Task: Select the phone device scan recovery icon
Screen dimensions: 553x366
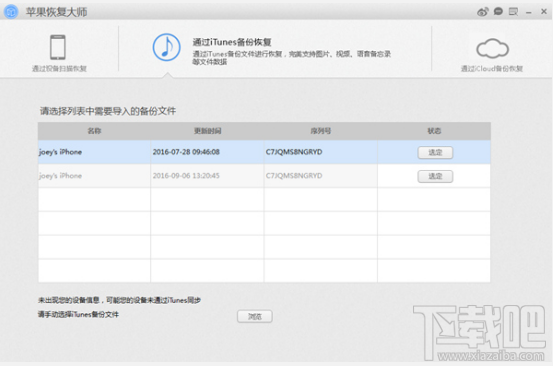Action: click(x=58, y=47)
